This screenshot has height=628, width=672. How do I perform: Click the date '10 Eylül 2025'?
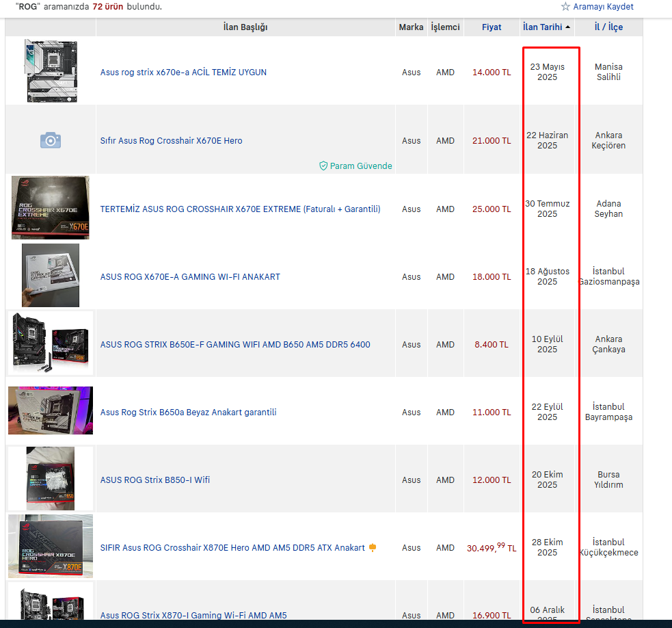[x=548, y=345]
